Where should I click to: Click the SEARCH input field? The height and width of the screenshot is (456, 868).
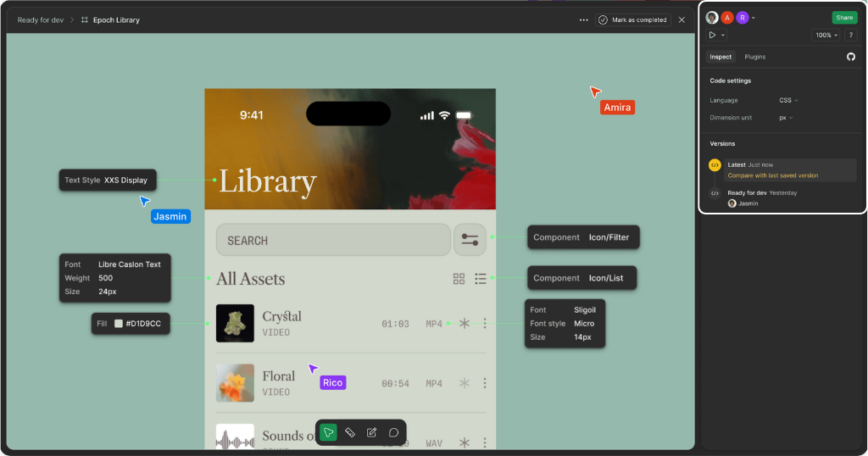[x=333, y=240]
